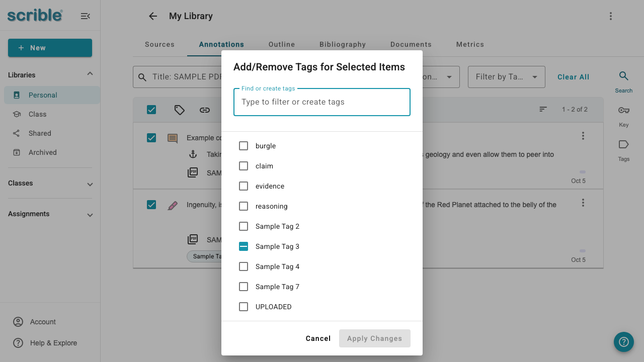Check the reasoning tag

(244, 206)
